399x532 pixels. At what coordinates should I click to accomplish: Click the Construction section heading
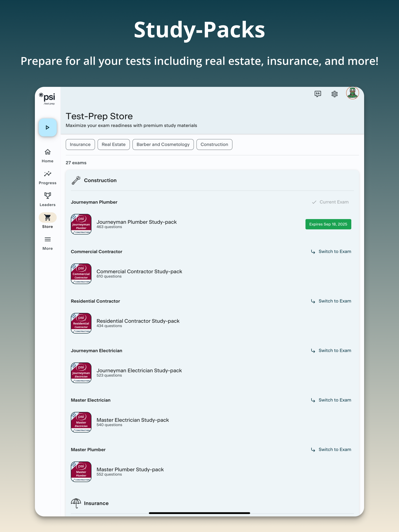click(x=100, y=180)
